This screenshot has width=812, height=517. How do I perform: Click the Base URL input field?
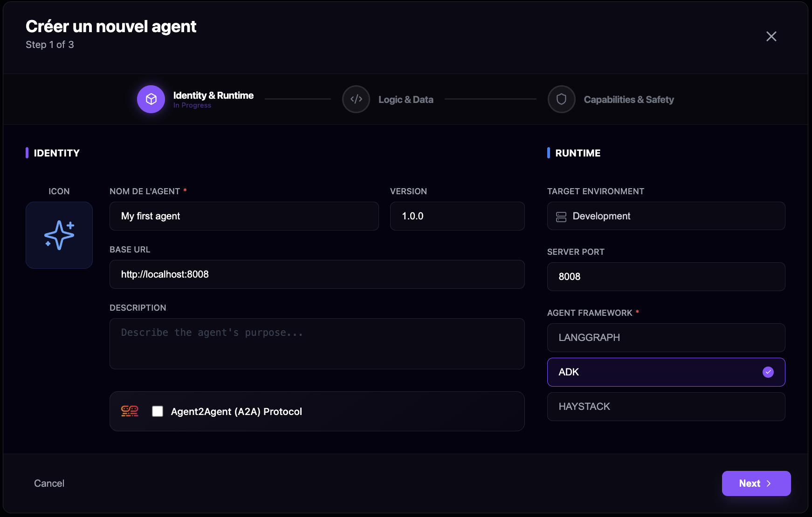pyautogui.click(x=317, y=274)
